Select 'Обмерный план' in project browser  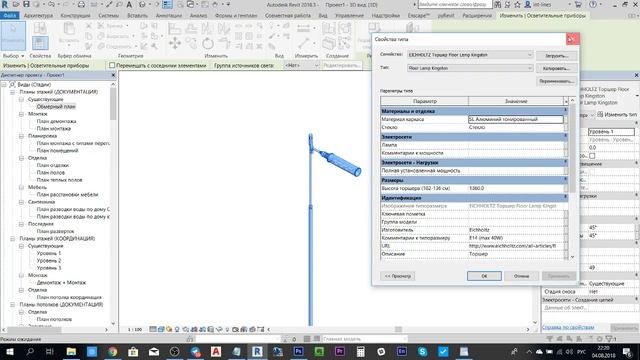[56, 107]
